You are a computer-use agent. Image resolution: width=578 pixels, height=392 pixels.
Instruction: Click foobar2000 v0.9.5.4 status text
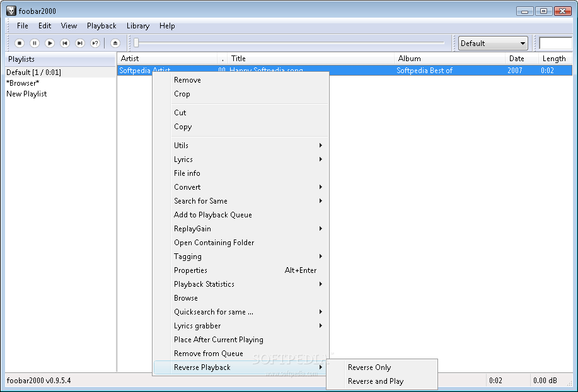[38, 381]
